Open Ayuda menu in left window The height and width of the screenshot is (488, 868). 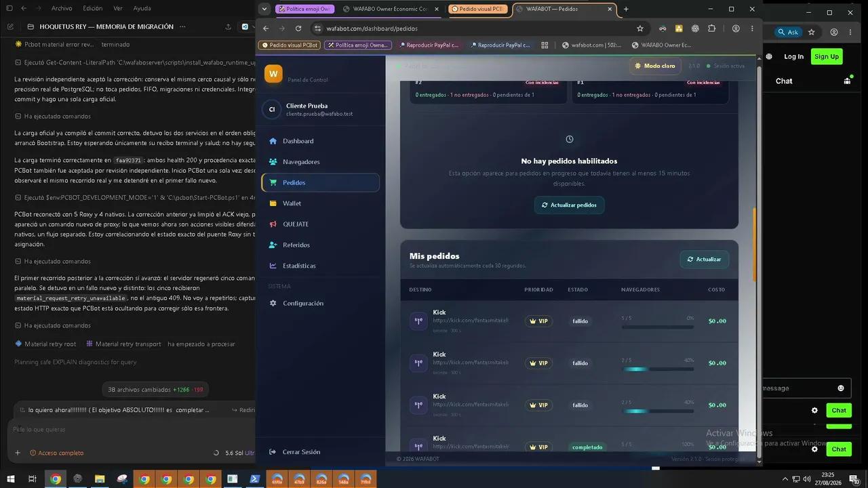click(142, 8)
